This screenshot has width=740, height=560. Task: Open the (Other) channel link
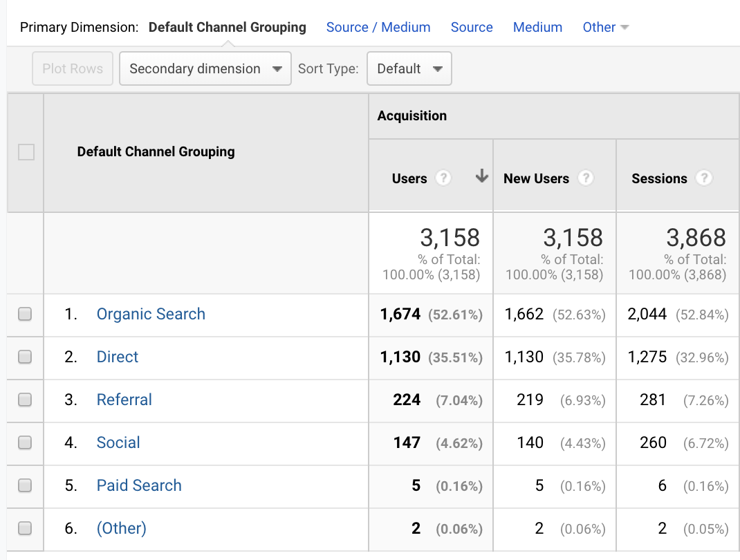(121, 528)
